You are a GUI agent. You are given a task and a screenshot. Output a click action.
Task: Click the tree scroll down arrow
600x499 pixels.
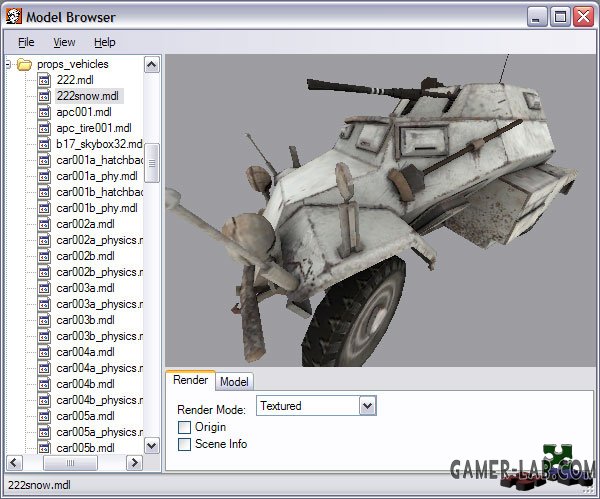(152, 445)
